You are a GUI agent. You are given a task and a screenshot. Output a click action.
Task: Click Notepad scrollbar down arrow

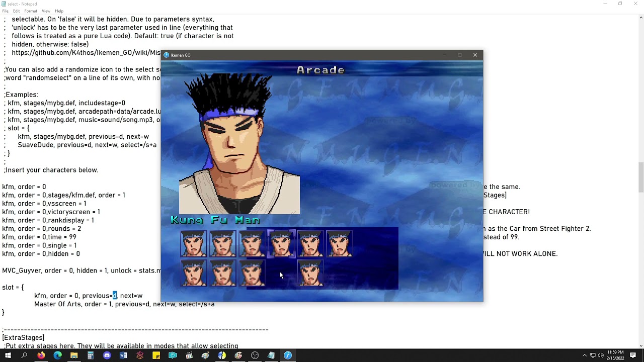pos(640,346)
